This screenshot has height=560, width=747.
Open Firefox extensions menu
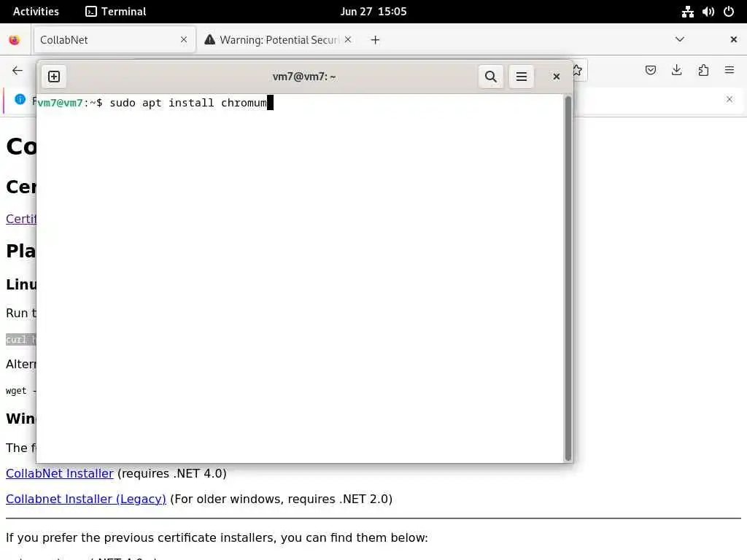(703, 71)
